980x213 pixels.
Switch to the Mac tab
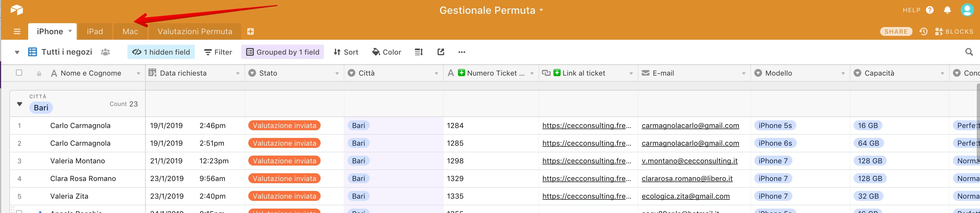[131, 31]
